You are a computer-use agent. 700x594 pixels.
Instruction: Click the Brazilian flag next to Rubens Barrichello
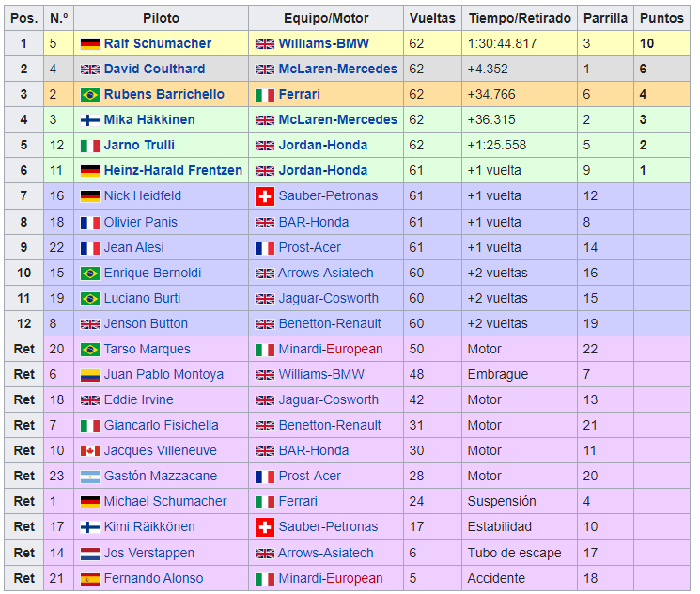(90, 95)
